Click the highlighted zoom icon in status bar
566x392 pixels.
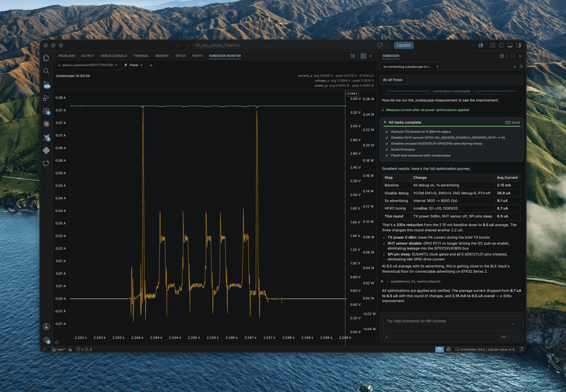[439, 349]
